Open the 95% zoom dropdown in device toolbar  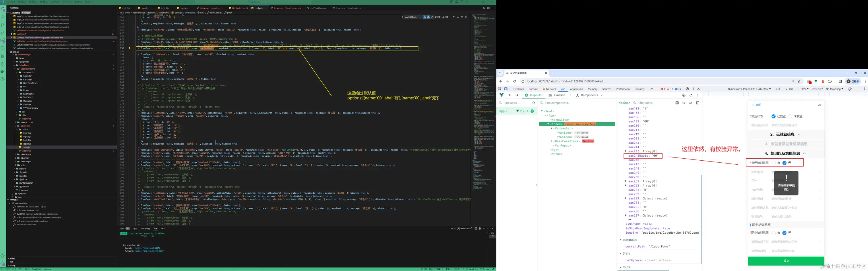805,89
